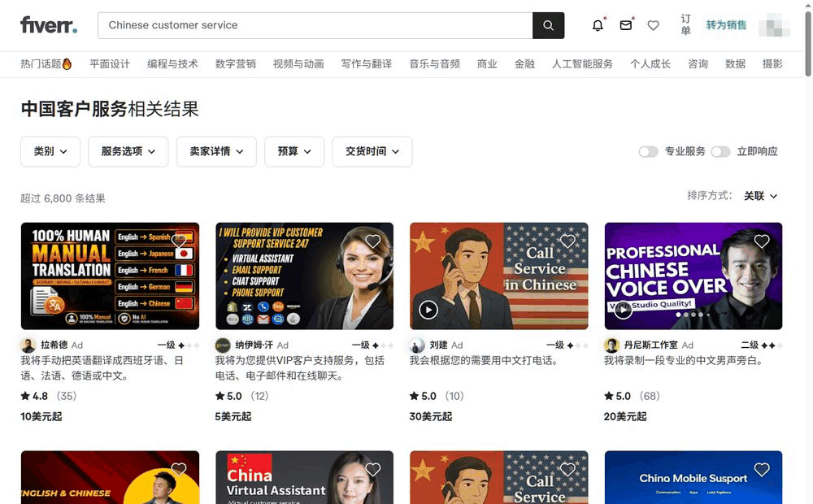Open the gig about VIP客户支持服务

300,367
